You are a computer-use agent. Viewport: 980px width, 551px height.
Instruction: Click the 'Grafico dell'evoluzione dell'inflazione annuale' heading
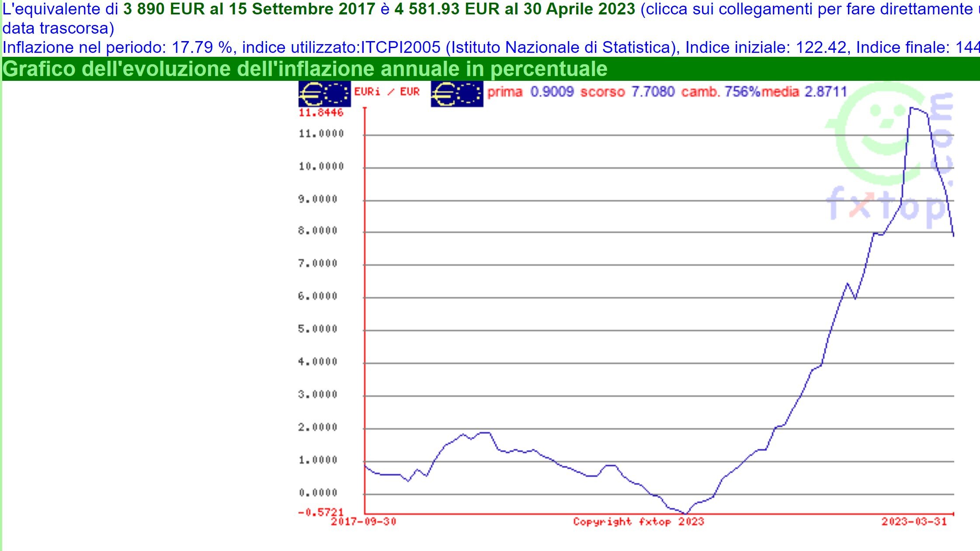(305, 69)
